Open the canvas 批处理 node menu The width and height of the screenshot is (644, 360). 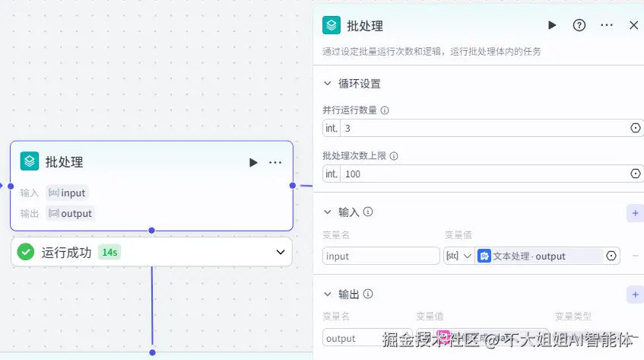pyautogui.click(x=275, y=163)
